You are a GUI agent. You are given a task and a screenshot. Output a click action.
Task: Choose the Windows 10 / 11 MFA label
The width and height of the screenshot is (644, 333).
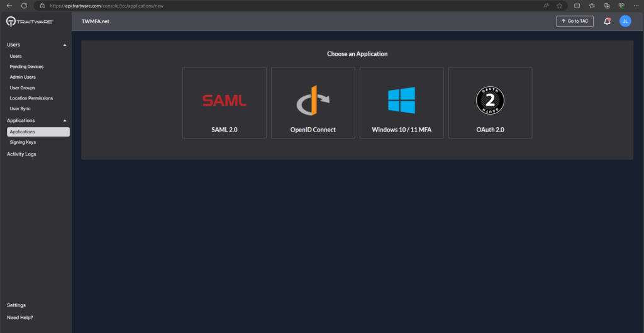click(401, 130)
